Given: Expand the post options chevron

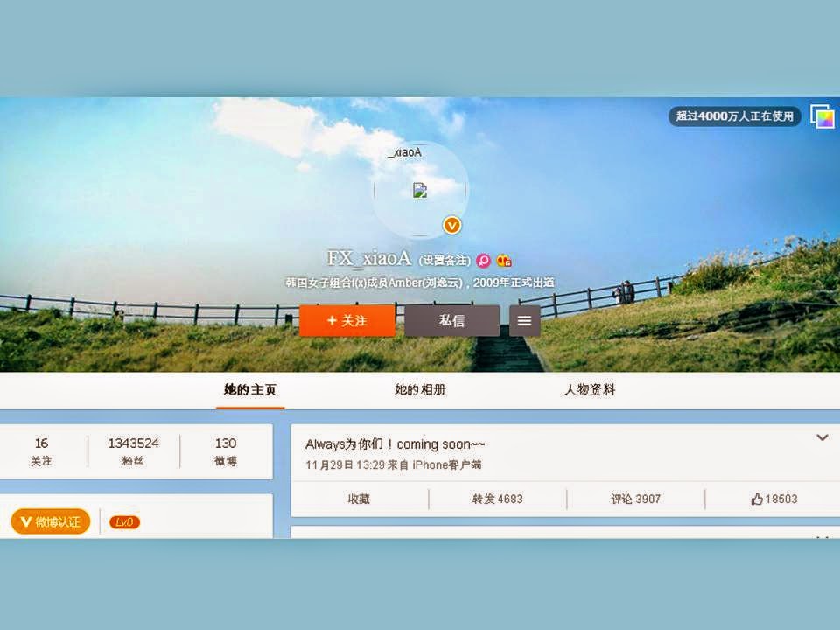Looking at the screenshot, I should click(x=822, y=437).
